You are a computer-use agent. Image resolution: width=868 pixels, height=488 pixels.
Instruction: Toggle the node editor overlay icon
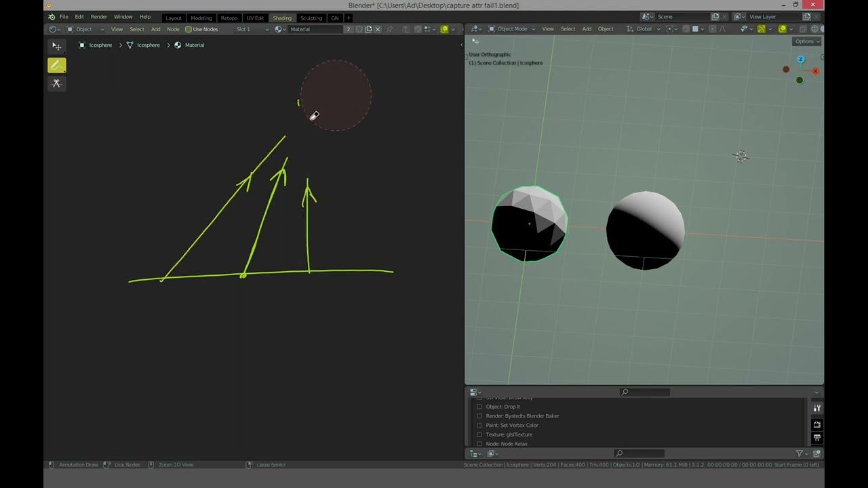[444, 29]
